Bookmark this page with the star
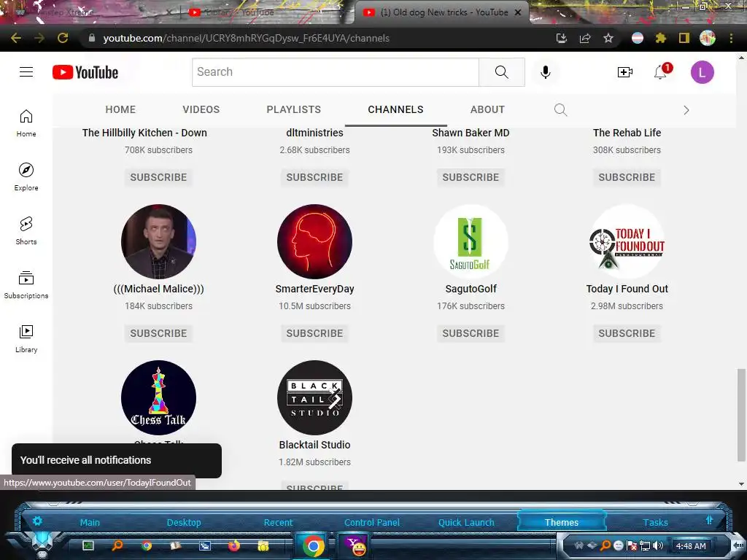This screenshot has width=747, height=560. click(608, 38)
